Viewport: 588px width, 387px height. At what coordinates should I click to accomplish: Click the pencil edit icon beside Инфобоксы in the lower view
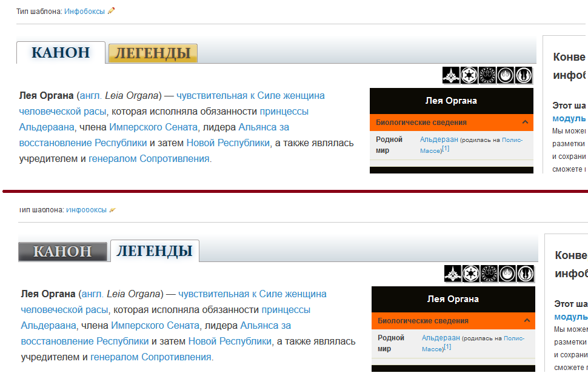point(113,210)
